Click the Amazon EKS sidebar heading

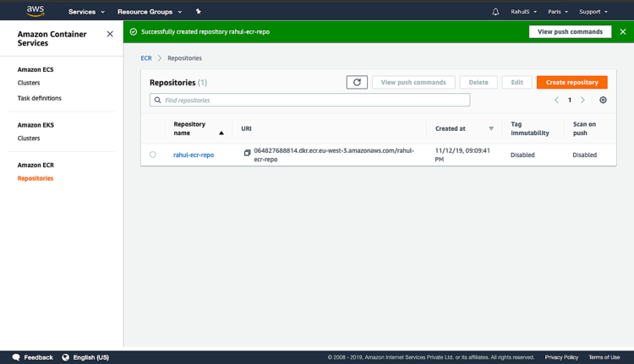[36, 125]
